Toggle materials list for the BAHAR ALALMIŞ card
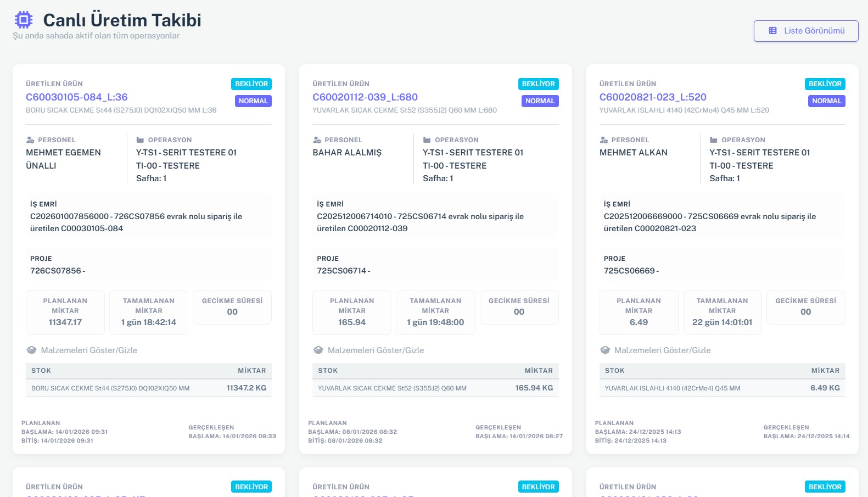The image size is (868, 497). coord(376,350)
